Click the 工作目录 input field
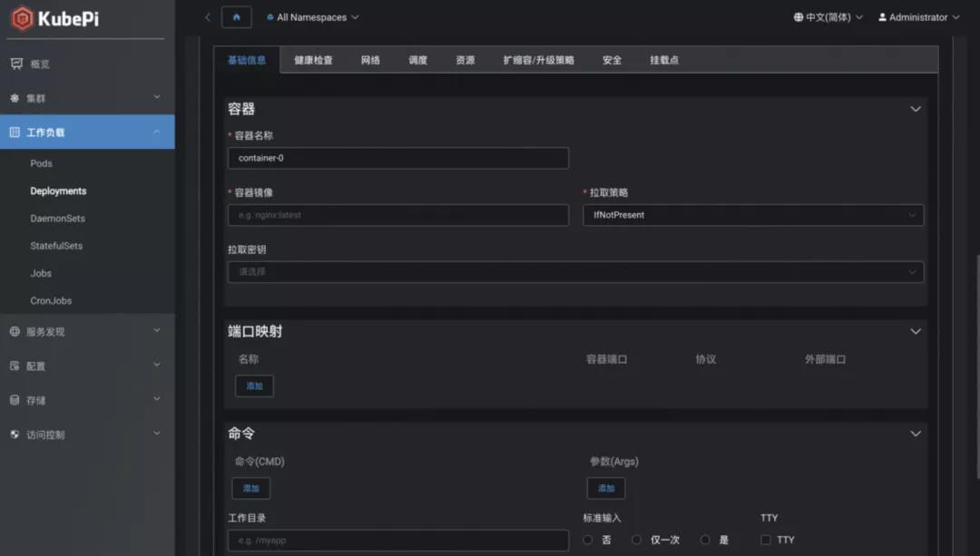Image resolution: width=980 pixels, height=556 pixels. pos(398,541)
